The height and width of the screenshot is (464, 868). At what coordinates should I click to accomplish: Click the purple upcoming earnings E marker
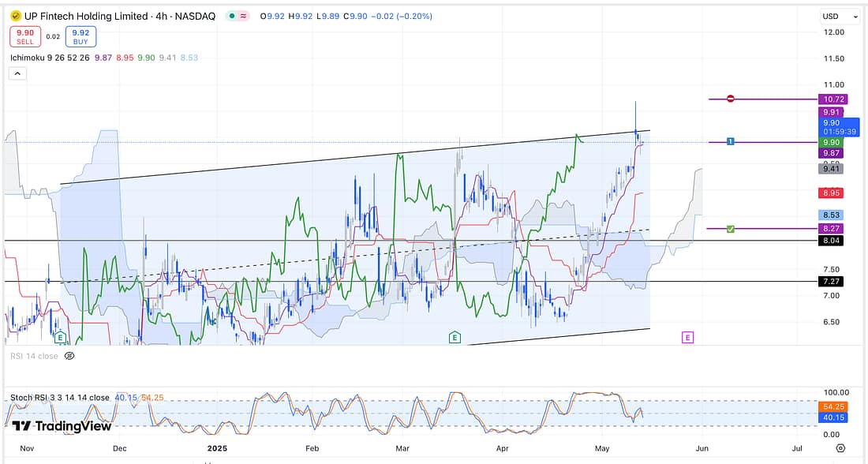coord(687,338)
